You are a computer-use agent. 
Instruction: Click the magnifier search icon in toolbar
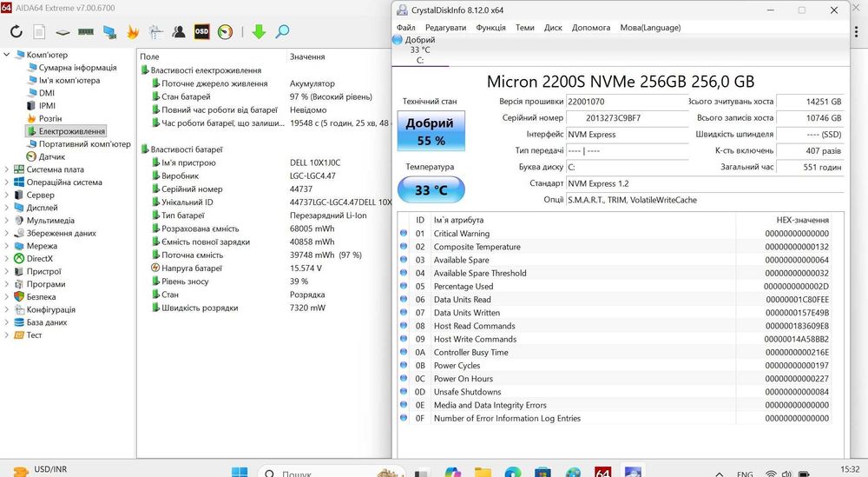(x=282, y=32)
